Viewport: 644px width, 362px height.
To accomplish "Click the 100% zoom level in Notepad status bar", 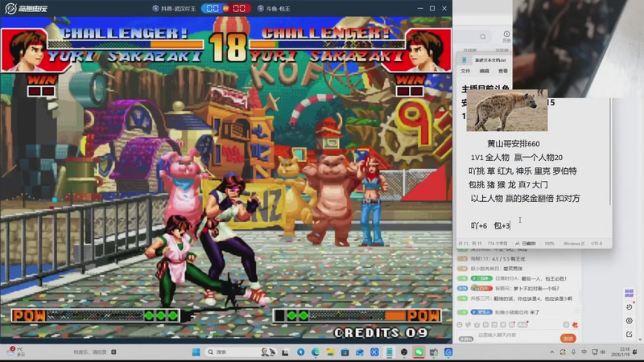I will 549,244.
